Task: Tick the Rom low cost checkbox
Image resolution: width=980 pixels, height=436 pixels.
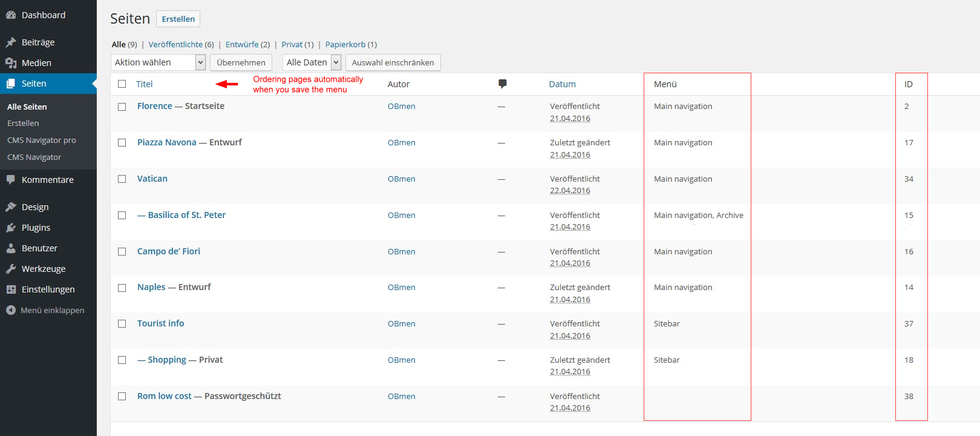Action: (x=122, y=397)
